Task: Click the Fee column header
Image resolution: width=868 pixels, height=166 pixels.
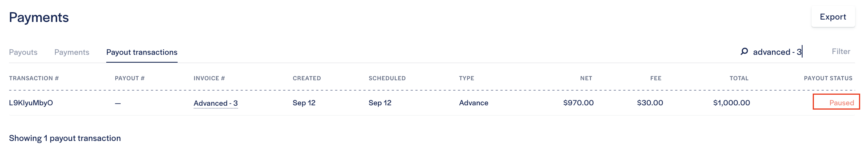Action: click(x=656, y=78)
